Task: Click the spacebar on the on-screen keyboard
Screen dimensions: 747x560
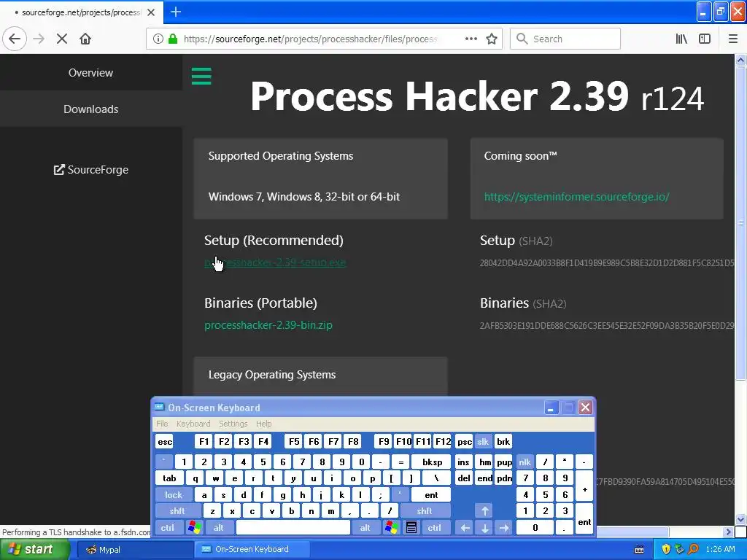Action: tap(293, 528)
